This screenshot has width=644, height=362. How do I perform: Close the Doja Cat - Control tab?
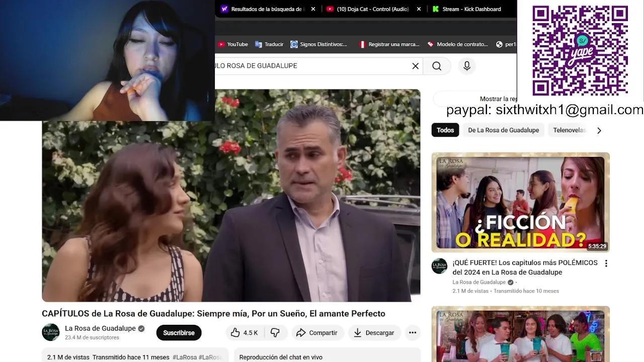tap(419, 9)
